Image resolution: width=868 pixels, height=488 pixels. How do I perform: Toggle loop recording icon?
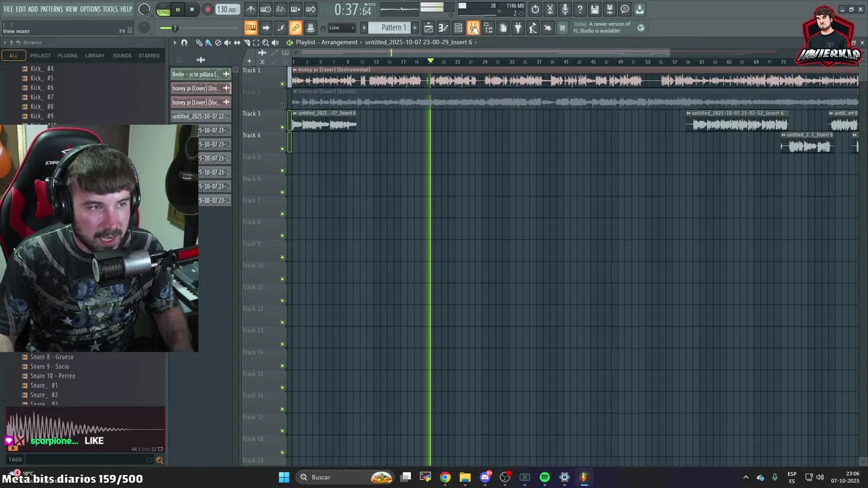tap(310, 9)
